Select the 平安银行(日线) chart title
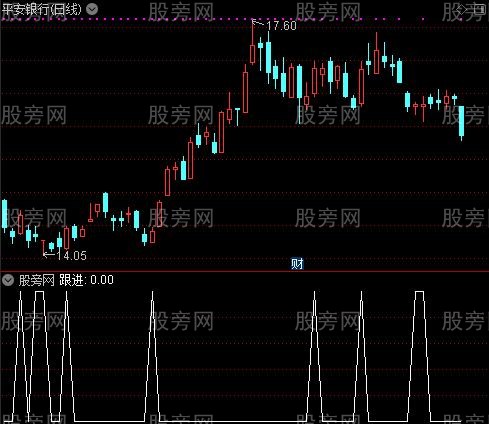489x424 pixels. click(x=42, y=9)
